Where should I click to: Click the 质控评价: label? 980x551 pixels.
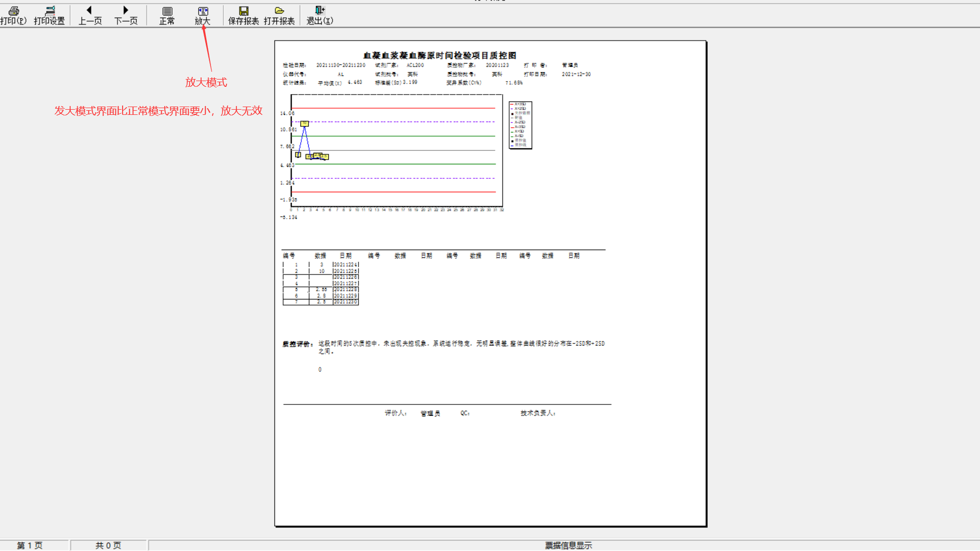coord(298,344)
